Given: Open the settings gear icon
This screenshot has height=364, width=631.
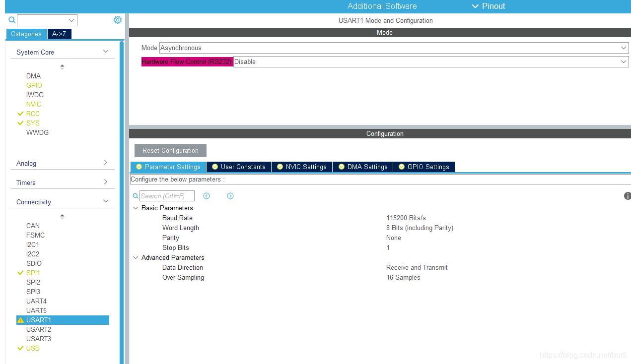Looking at the screenshot, I should pyautogui.click(x=118, y=20).
